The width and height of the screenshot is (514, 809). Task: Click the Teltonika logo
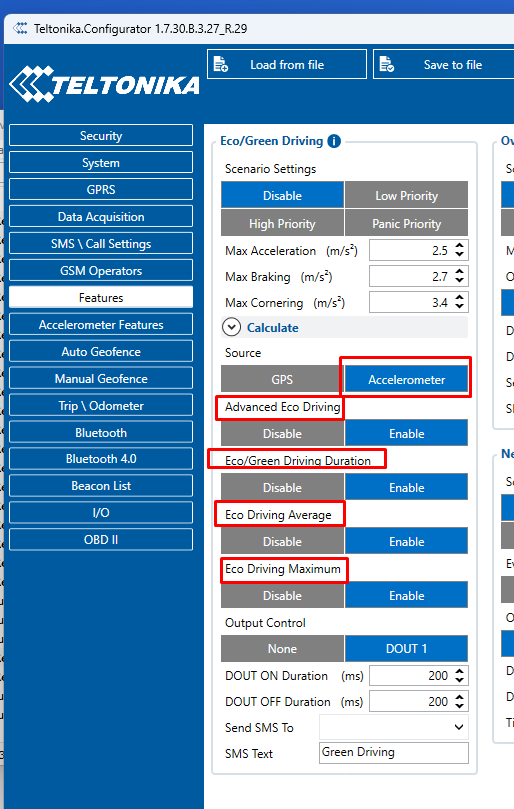click(104, 84)
